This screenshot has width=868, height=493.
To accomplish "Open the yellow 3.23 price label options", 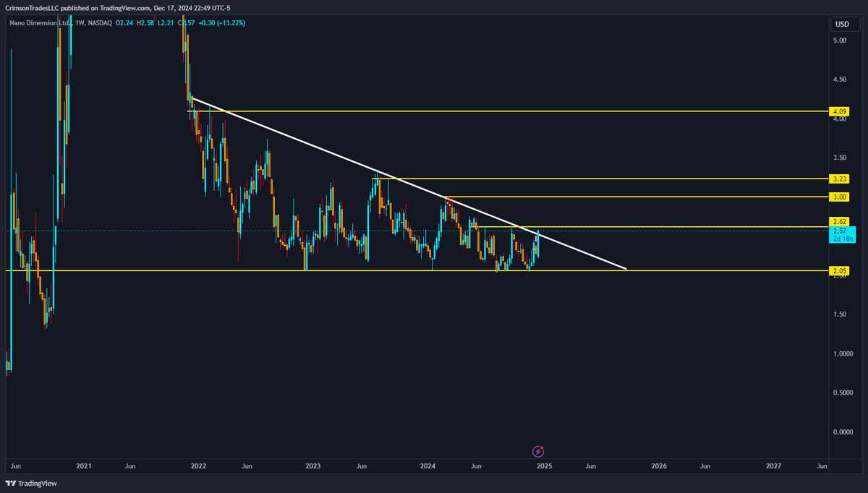I will click(839, 178).
